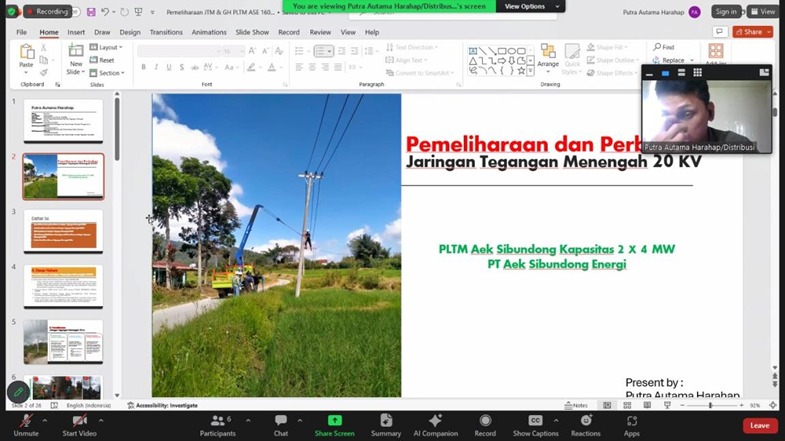The width and height of the screenshot is (785, 441).
Task: Expand audio options arrow next to Unmute
Action: coord(45,420)
